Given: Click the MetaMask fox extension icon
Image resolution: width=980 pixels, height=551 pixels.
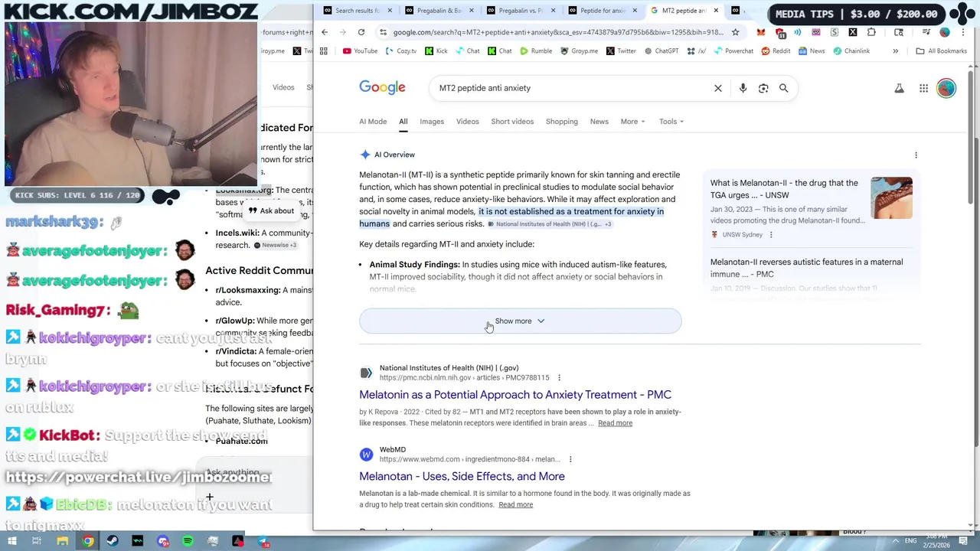Looking at the screenshot, I should click(761, 32).
